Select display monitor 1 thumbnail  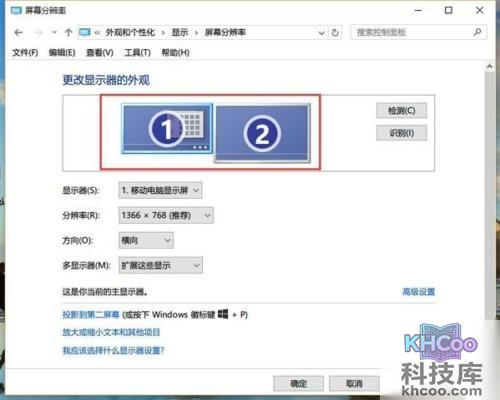[x=167, y=128]
